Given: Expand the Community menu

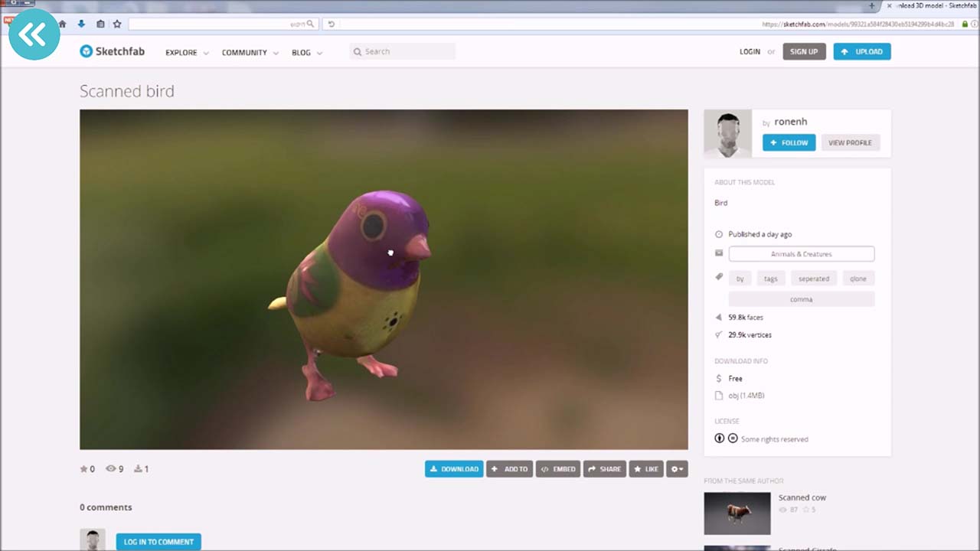Looking at the screenshot, I should [250, 53].
